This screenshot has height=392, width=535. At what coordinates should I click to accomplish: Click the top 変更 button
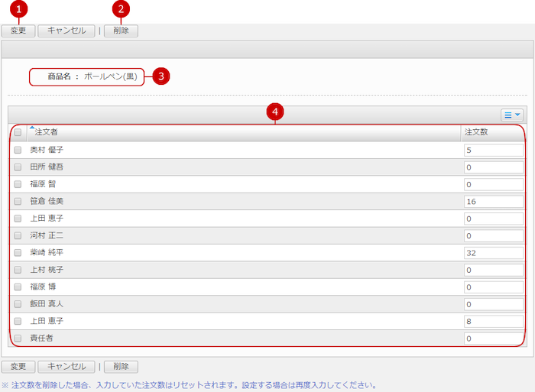[x=18, y=31]
